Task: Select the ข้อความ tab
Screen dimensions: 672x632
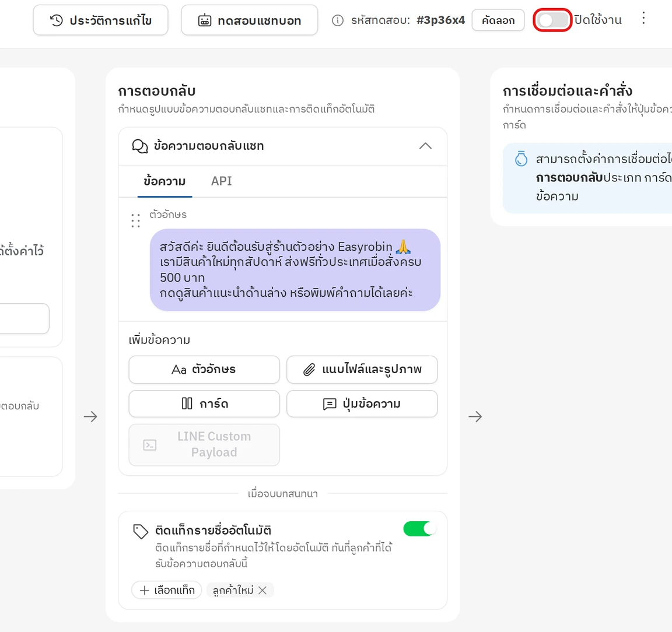Action: 164,181
